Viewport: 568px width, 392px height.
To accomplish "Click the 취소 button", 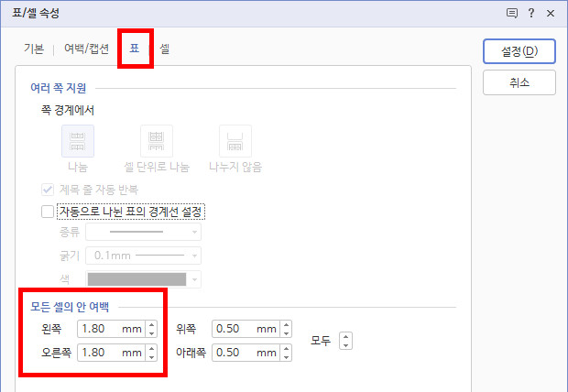I will point(519,82).
